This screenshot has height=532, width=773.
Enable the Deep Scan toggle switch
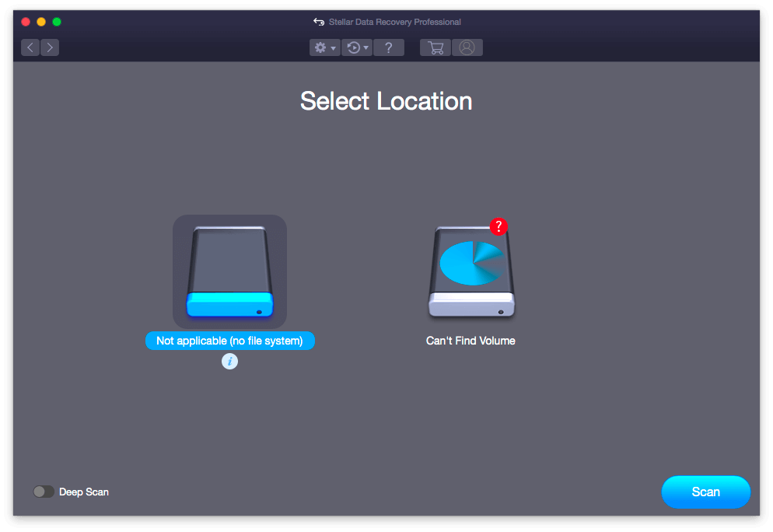point(44,492)
